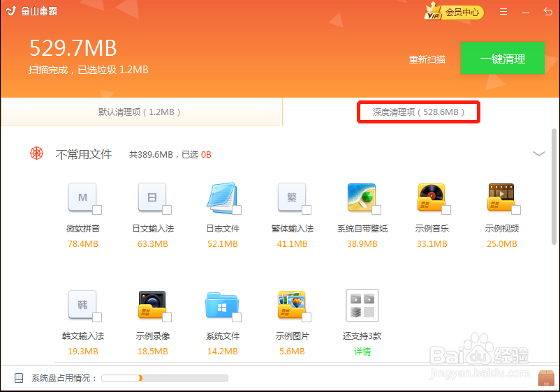Click the 韩文输入法 item icon
This screenshot has height=392, width=560.
click(x=82, y=305)
